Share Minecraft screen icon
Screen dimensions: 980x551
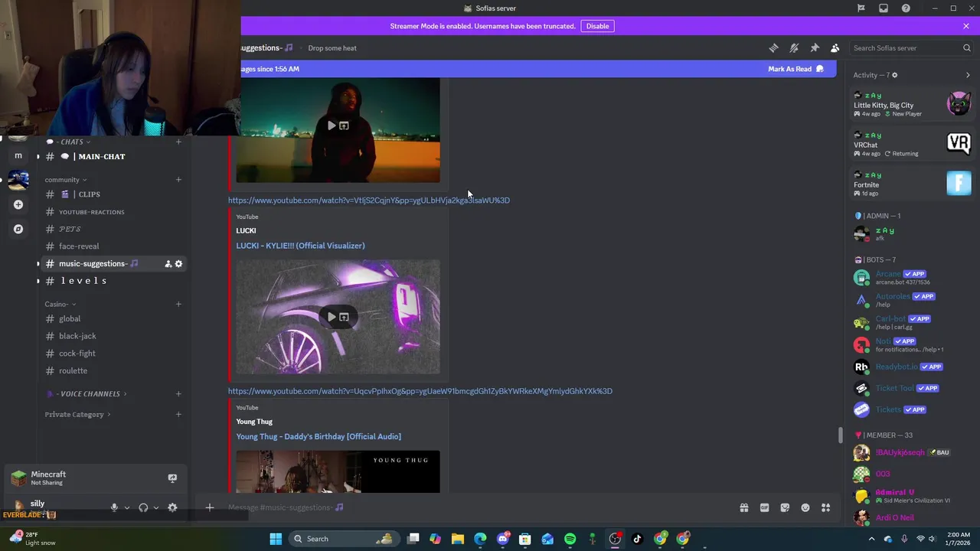pos(172,478)
